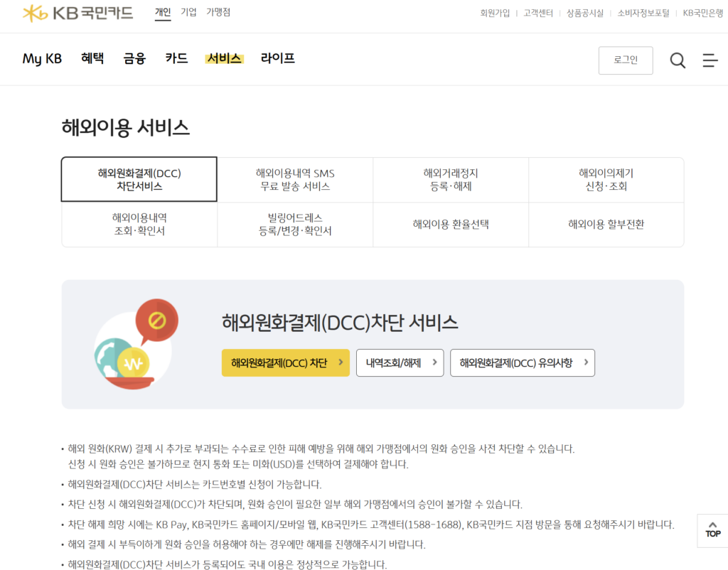Click the 회원가입 link
This screenshot has width=728, height=570.
[495, 13]
